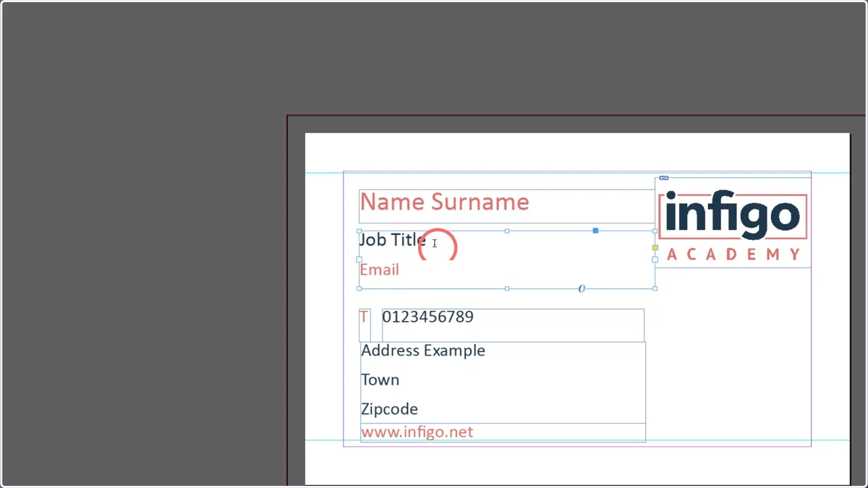Click the bottom-right corner handle of selected frame
Screen dimensions: 868x488
(x=655, y=288)
